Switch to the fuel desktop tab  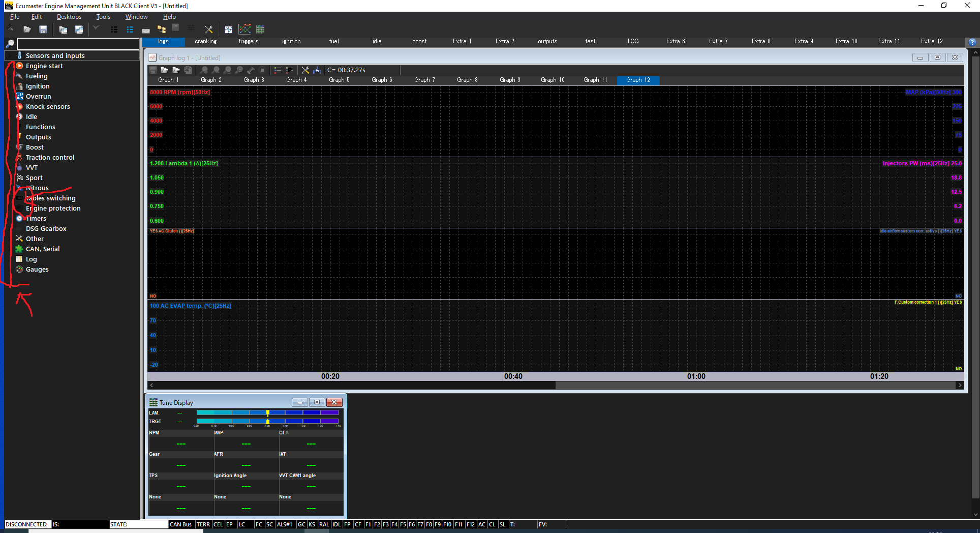tap(334, 41)
